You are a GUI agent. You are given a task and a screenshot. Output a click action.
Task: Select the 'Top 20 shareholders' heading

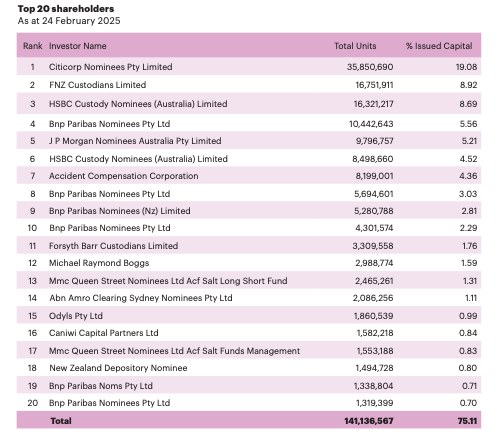[x=66, y=9]
